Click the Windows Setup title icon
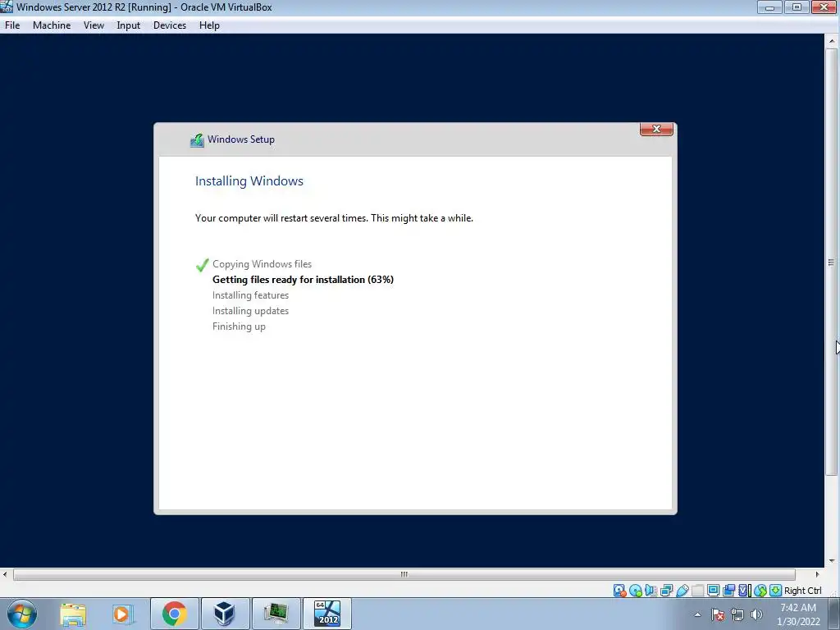840x630 pixels. (197, 140)
